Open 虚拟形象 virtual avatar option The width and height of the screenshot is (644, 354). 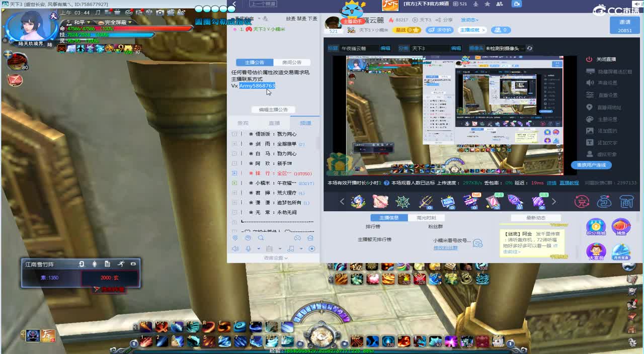click(602, 154)
